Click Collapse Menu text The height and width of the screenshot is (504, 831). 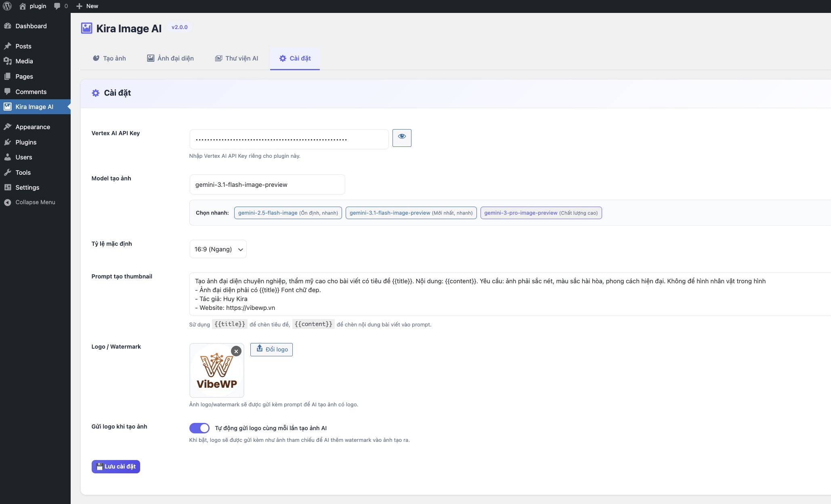click(x=35, y=202)
